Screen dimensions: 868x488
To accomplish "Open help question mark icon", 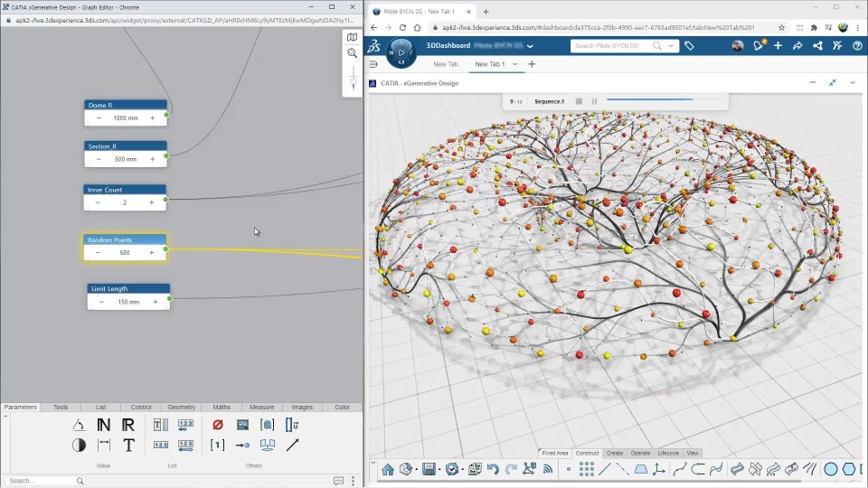I will pos(857,46).
